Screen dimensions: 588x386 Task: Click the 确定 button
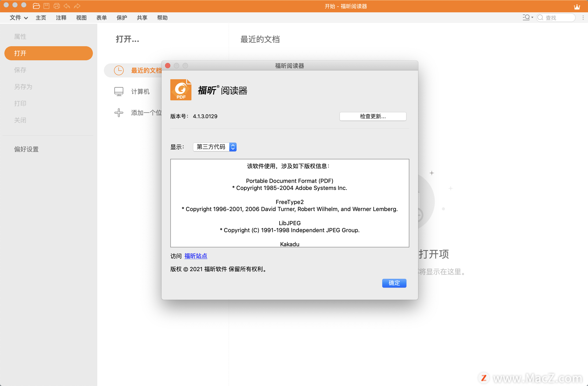[x=394, y=283]
